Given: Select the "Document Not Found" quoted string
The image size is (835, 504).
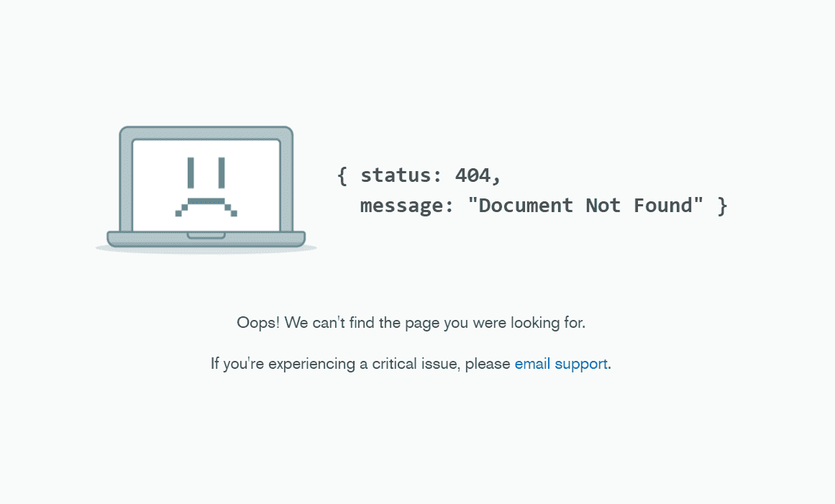Looking at the screenshot, I should pyautogui.click(x=585, y=205).
